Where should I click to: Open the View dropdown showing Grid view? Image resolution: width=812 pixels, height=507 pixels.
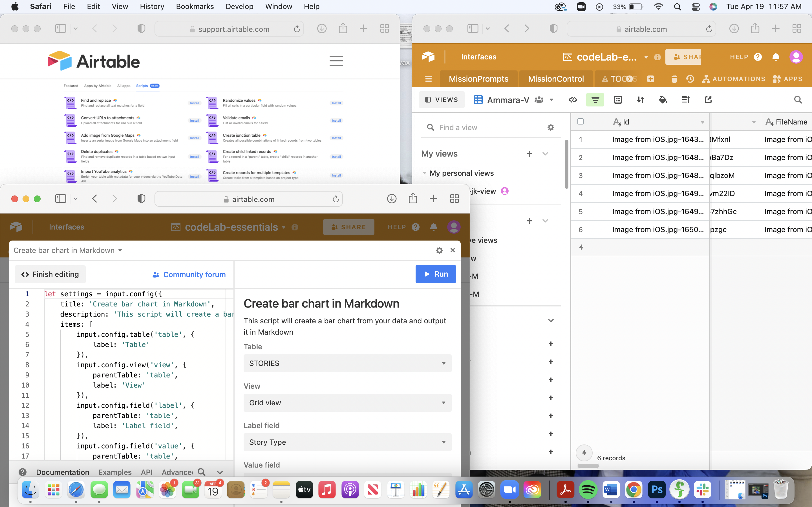347,403
